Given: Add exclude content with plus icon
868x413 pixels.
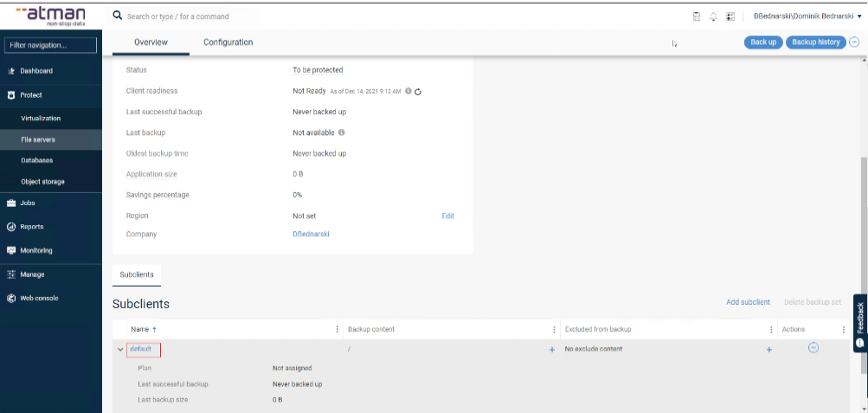Looking at the screenshot, I should click(x=768, y=350).
